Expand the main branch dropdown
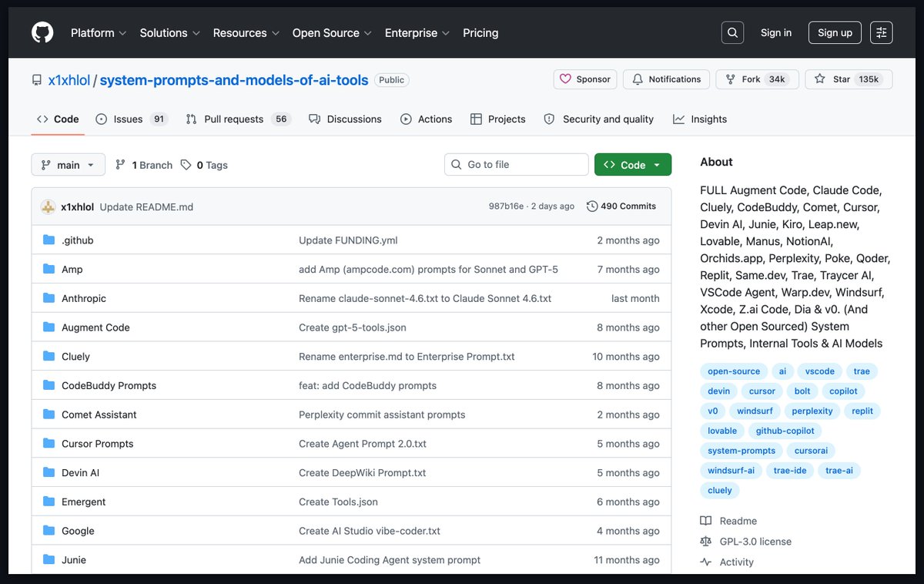924x584 pixels. tap(69, 165)
